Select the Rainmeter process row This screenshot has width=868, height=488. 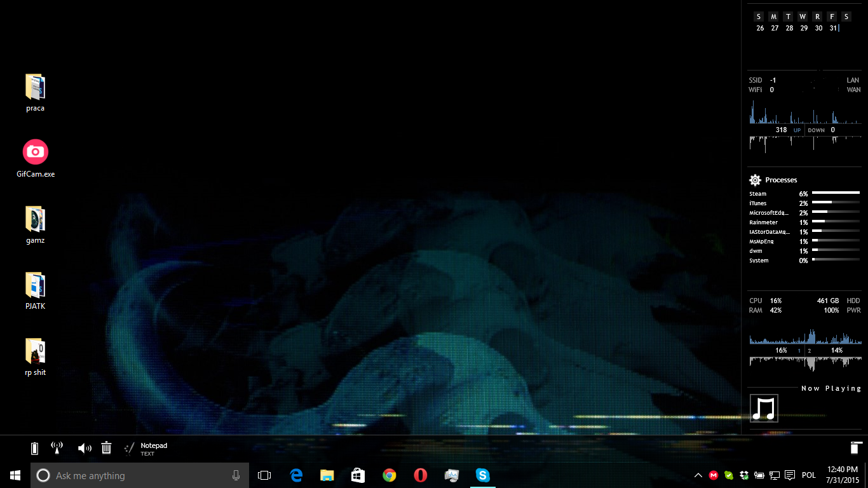coord(804,222)
